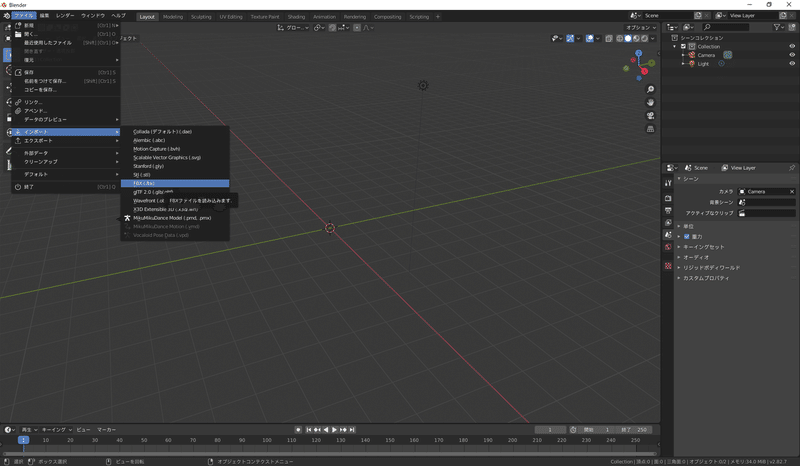Switch to Sculpting workspace tab
The width and height of the screenshot is (800, 466).
[201, 17]
